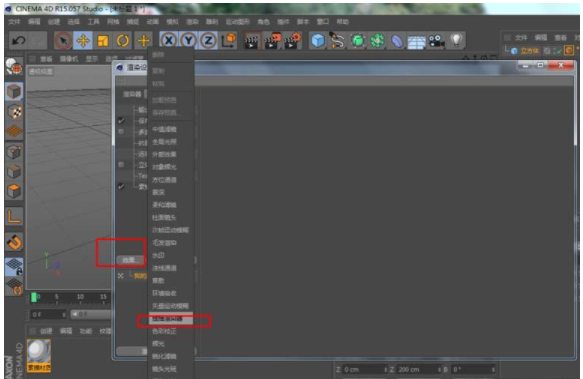The height and width of the screenshot is (379, 583).
Task: Toggle Enable Axis L-shaped icon
Action: coord(14,217)
